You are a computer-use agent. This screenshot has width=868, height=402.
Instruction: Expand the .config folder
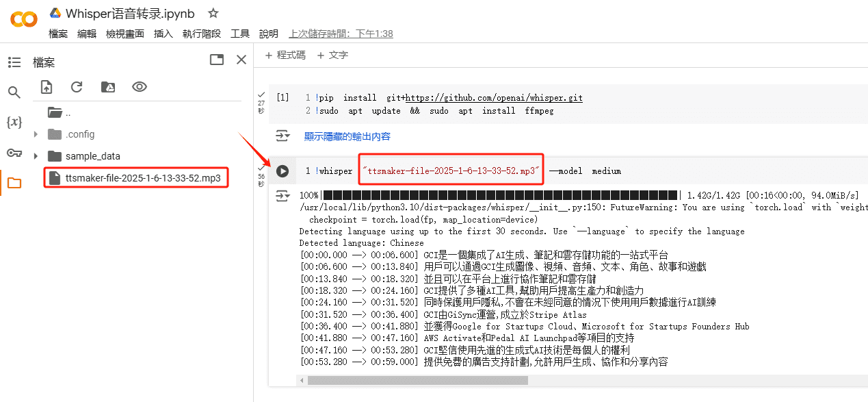[36, 134]
